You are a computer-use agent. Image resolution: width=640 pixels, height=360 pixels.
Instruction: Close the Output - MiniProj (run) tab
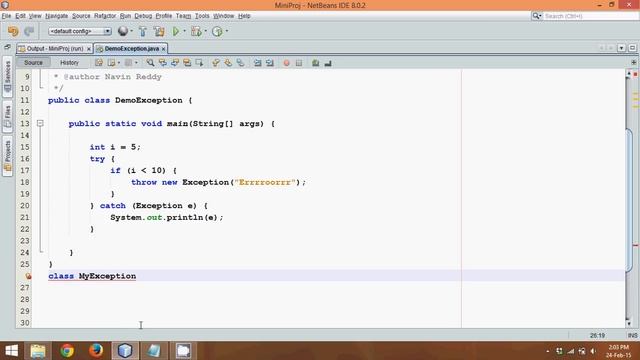(89, 49)
